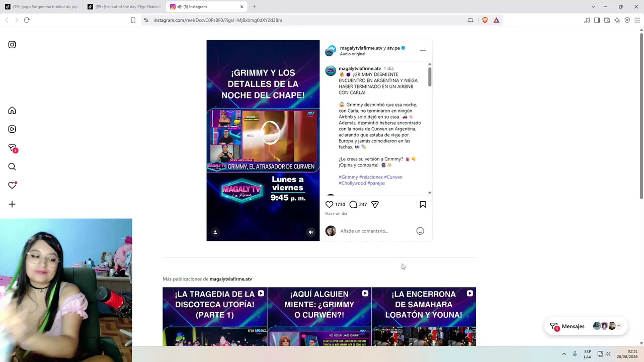Open the music note icon in browser toolbar
Viewport: 644px width, 362px height.
coord(587,20)
